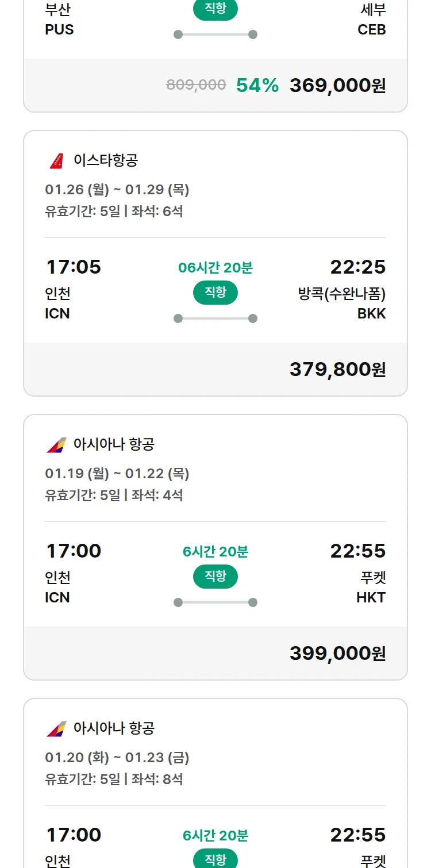
Task: Tap 직항 badge on Incheon–Bangkok flight
Action: pos(215,293)
